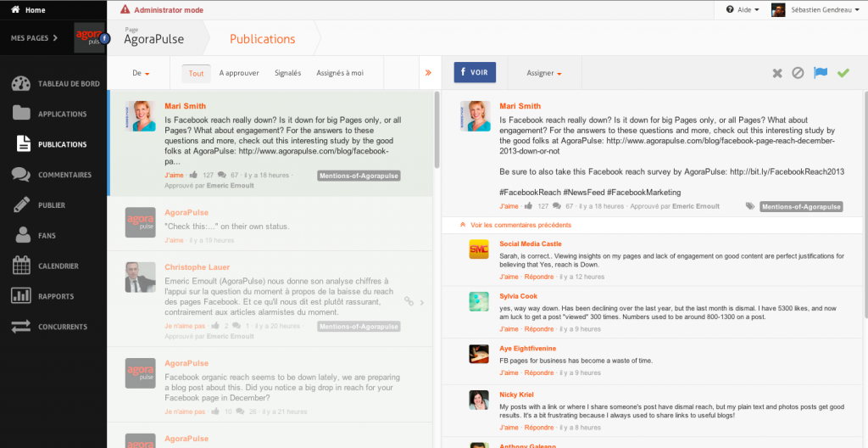
Task: Click Home in the top bar
Action: coord(36,10)
